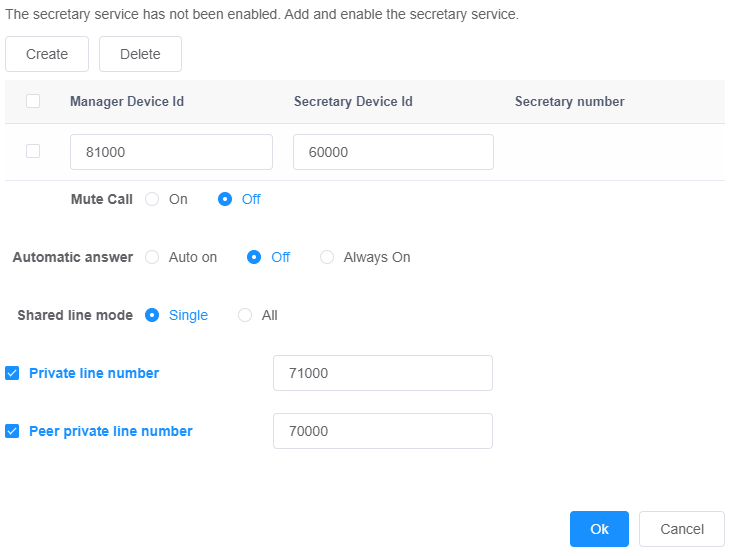Uncheck the Private line number checkbox
Screen dimensions: 735x556
(x=12, y=373)
